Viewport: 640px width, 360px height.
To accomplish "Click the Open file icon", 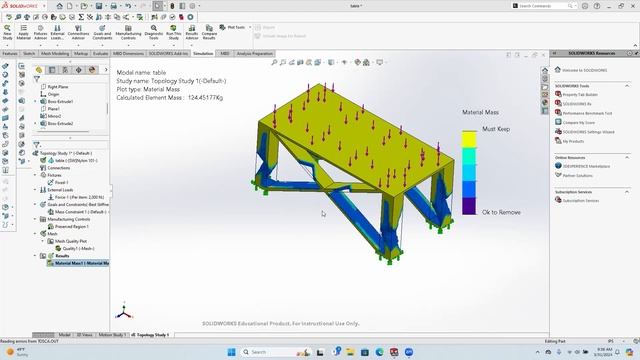I will click(x=84, y=6).
